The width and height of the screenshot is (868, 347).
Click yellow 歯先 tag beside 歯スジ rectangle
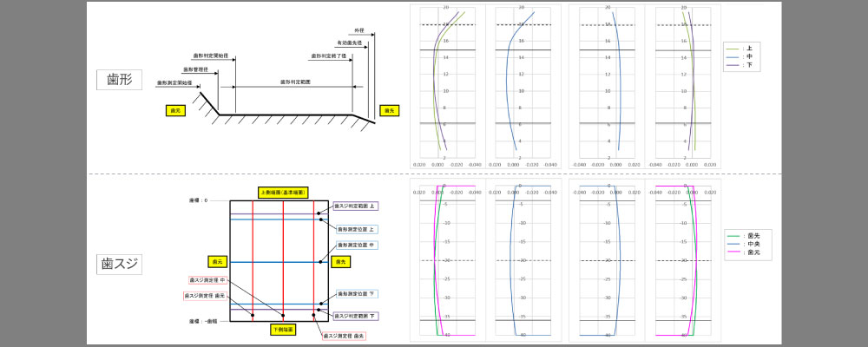point(339,261)
